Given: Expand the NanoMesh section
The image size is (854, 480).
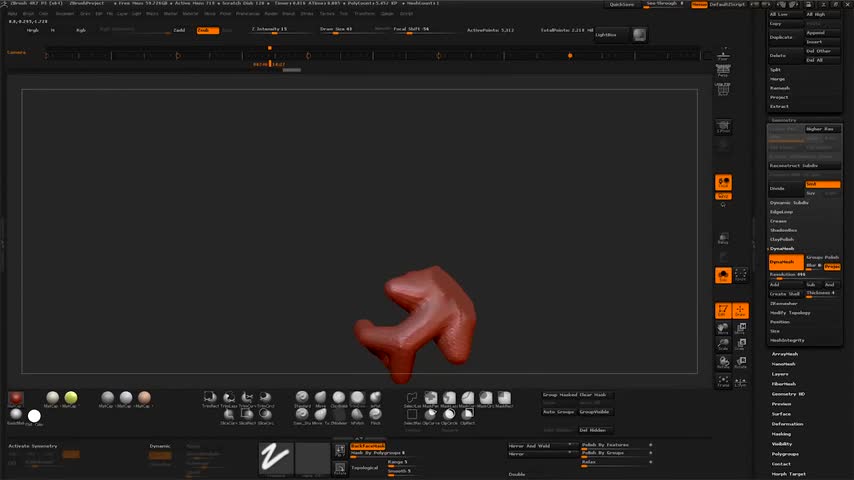Looking at the screenshot, I should coord(783,364).
